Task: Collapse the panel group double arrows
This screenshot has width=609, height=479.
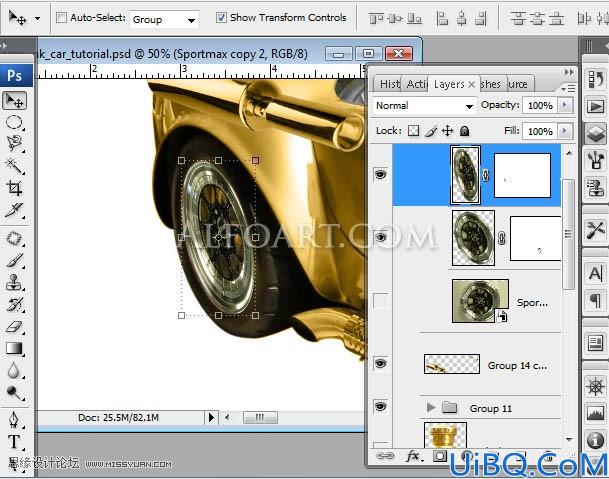Action: pos(569,72)
